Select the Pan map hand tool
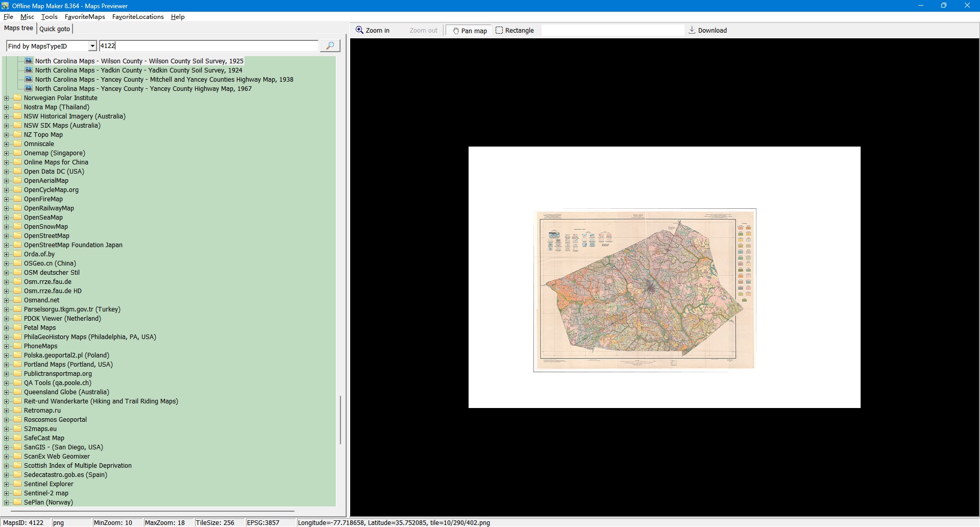This screenshot has height=527, width=980. (x=469, y=31)
